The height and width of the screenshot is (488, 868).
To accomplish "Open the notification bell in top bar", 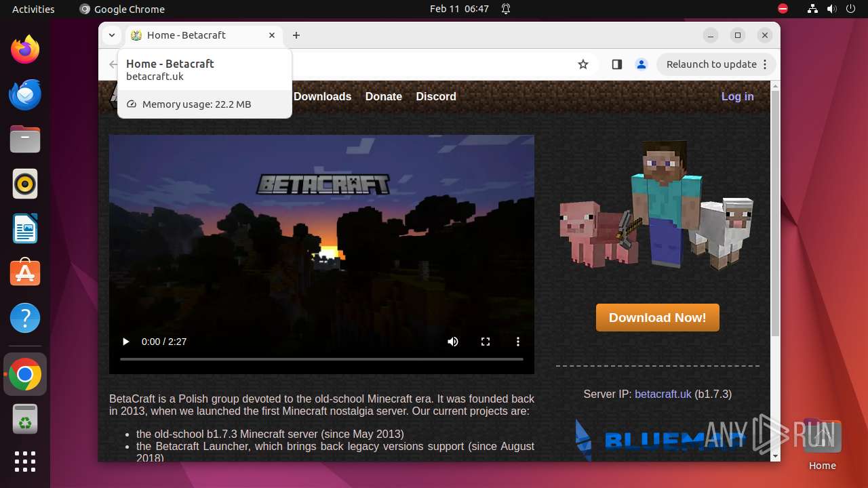I will point(506,9).
